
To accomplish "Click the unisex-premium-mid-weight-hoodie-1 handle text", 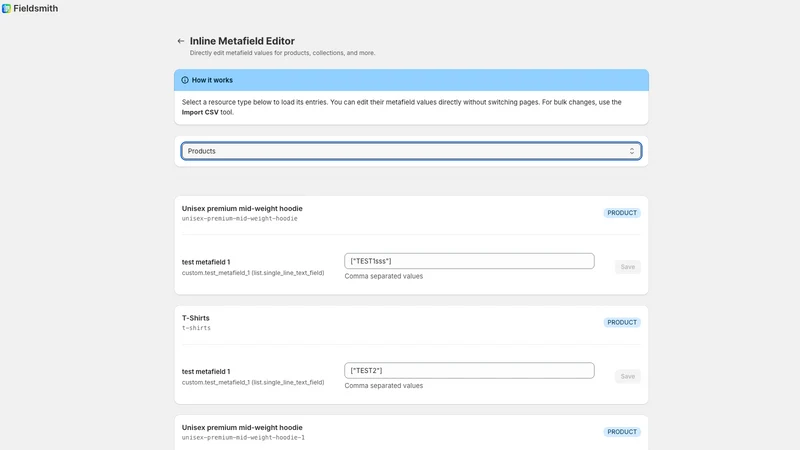I will coord(243,438).
